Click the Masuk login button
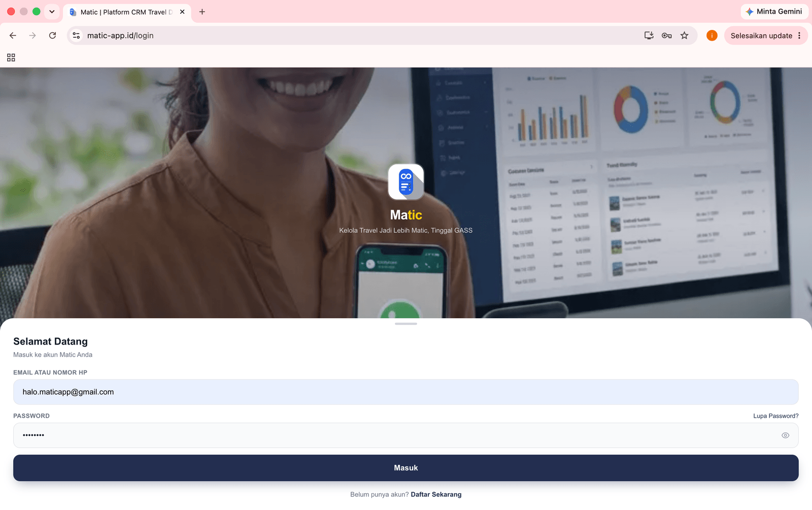 coord(406,468)
